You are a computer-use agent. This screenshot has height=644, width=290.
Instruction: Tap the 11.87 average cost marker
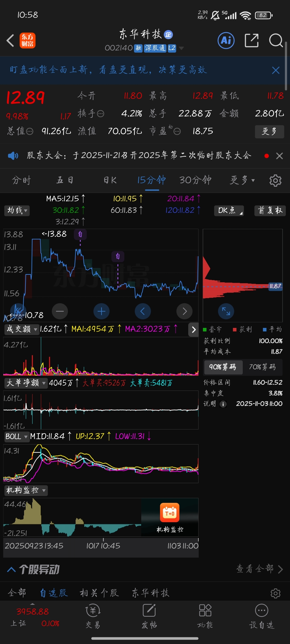click(x=275, y=286)
